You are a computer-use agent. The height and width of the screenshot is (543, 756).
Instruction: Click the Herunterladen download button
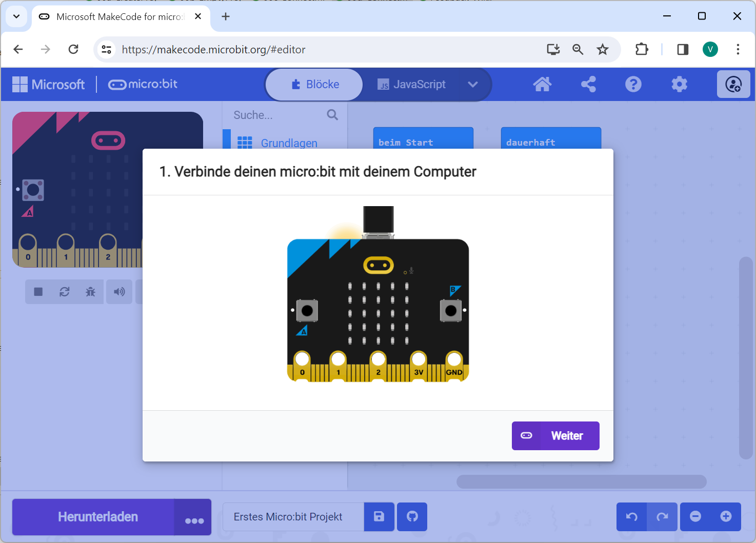[x=97, y=517]
